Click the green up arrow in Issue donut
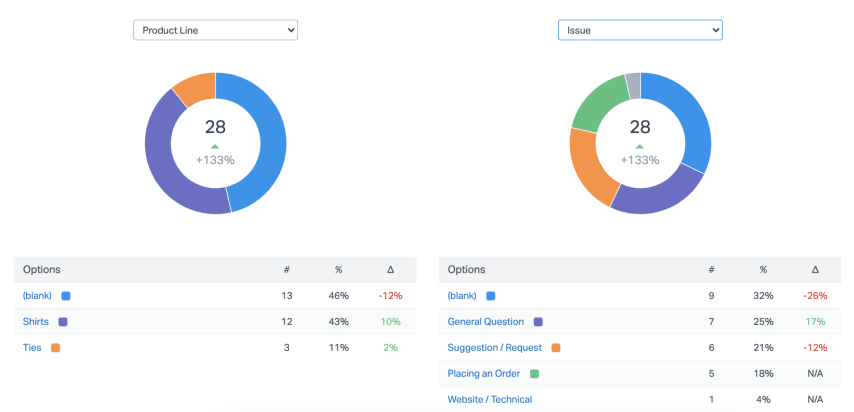The height and width of the screenshot is (412, 854). [640, 147]
